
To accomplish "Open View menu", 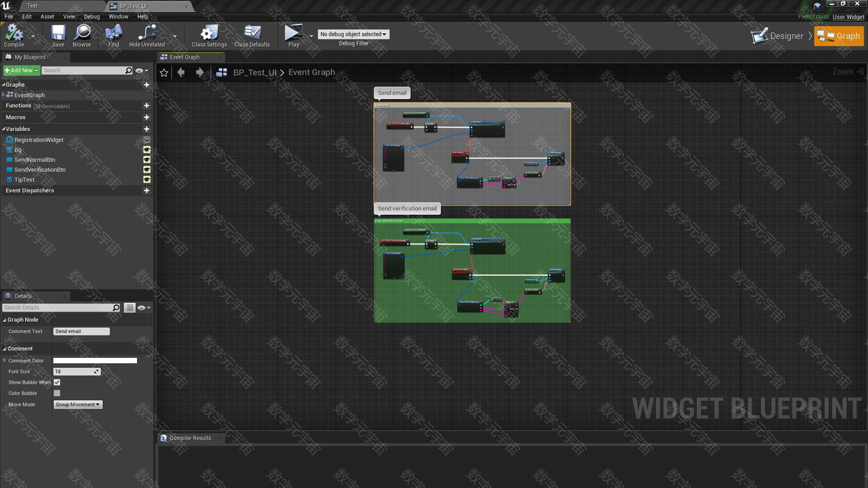I will (x=69, y=16).
